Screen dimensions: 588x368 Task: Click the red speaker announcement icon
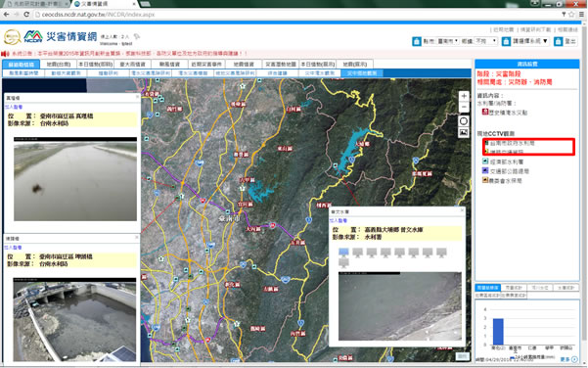coord(5,54)
